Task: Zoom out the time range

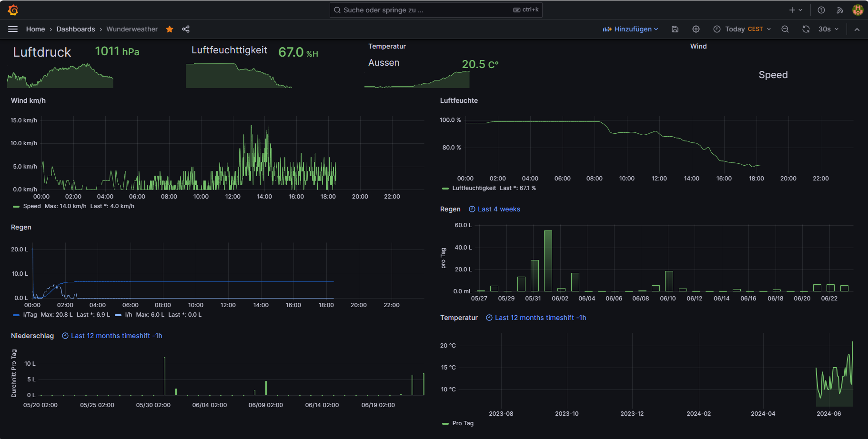Action: (x=785, y=29)
